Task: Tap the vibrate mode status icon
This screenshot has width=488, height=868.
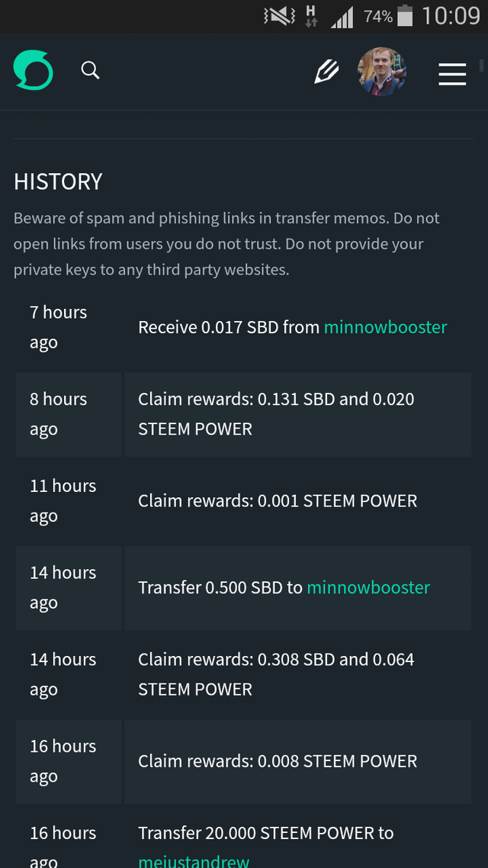Action: coord(278,16)
